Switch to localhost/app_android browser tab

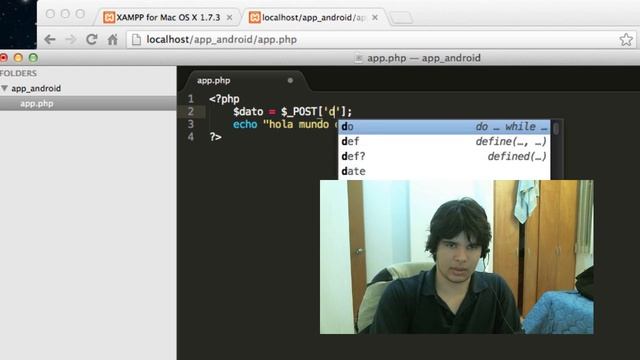tap(313, 18)
